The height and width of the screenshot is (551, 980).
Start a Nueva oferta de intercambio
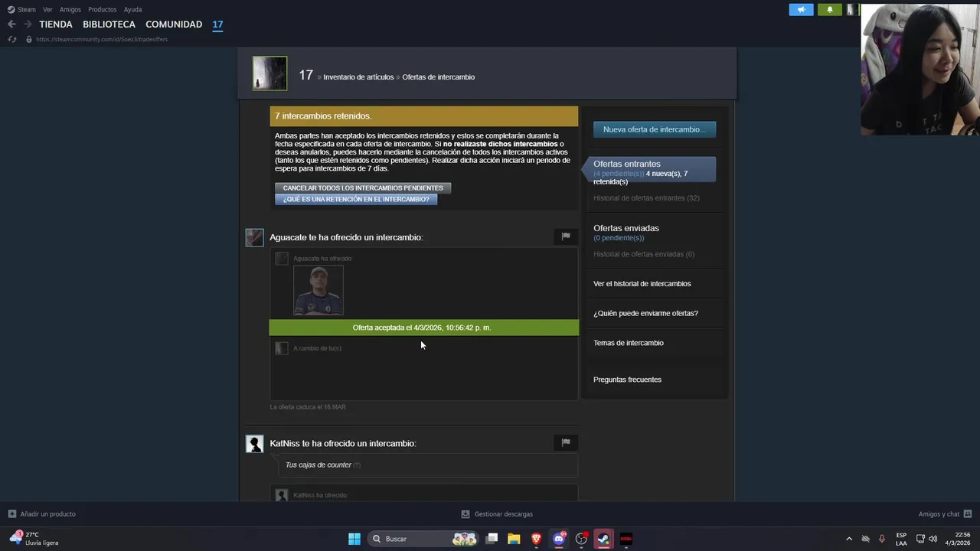[655, 129]
